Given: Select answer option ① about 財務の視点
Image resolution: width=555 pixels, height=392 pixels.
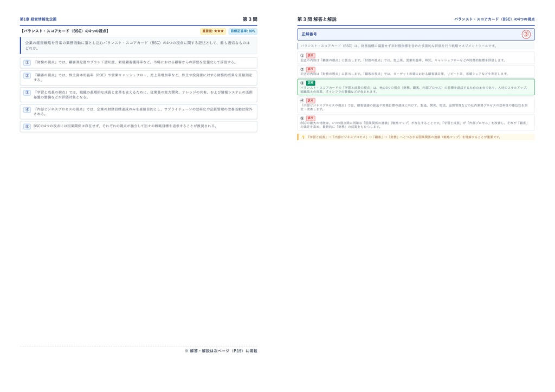Looking at the screenshot, I should (138, 63).
